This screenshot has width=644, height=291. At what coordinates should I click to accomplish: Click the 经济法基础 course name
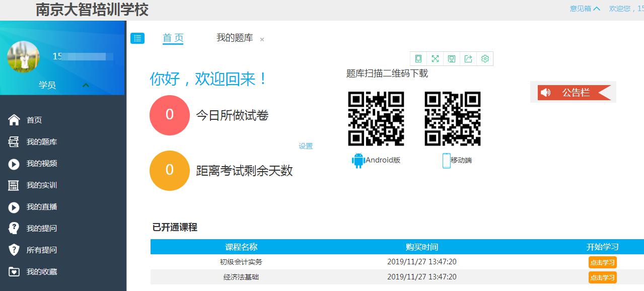(x=241, y=277)
